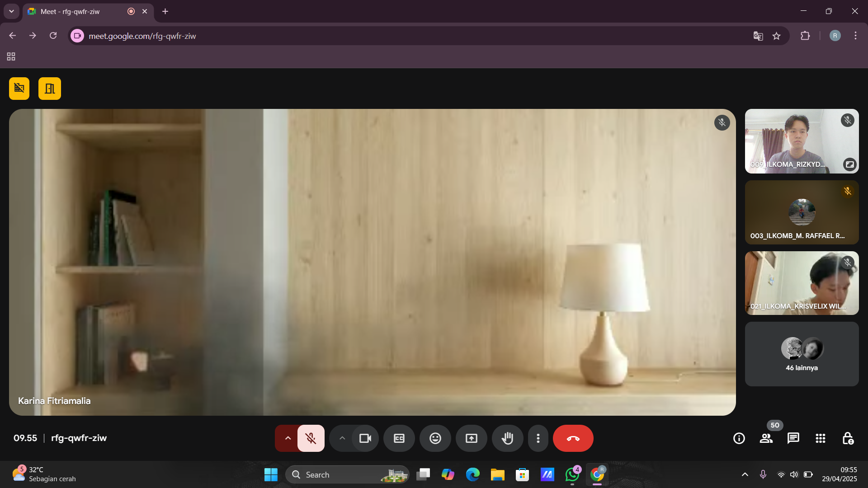868x488 pixels.
Task: Expand video settings chevron beside camera
Action: tap(342, 438)
